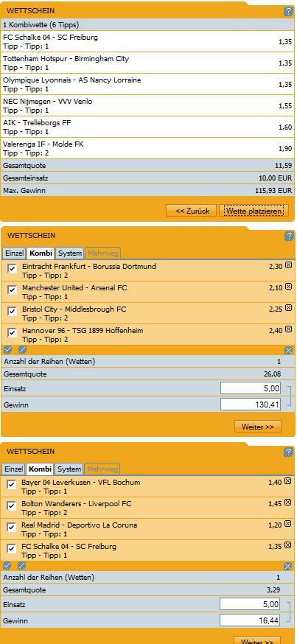
Task: Open System tab in third slip
Action: click(x=69, y=469)
